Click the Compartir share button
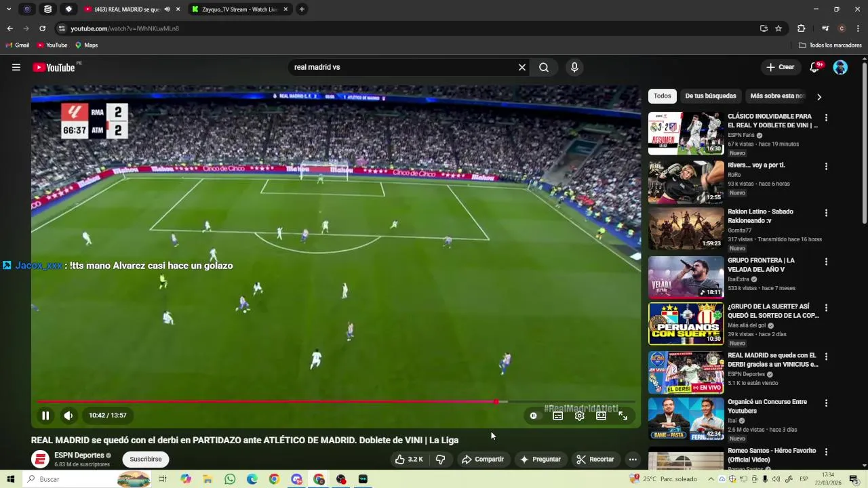Image resolution: width=868 pixels, height=488 pixels. 483,460
